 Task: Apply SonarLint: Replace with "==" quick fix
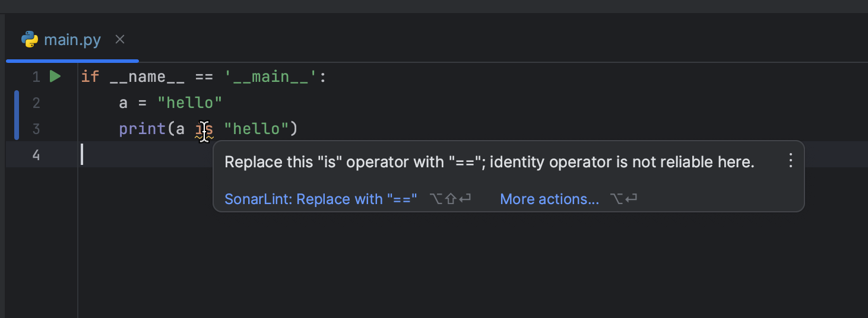pos(321,199)
